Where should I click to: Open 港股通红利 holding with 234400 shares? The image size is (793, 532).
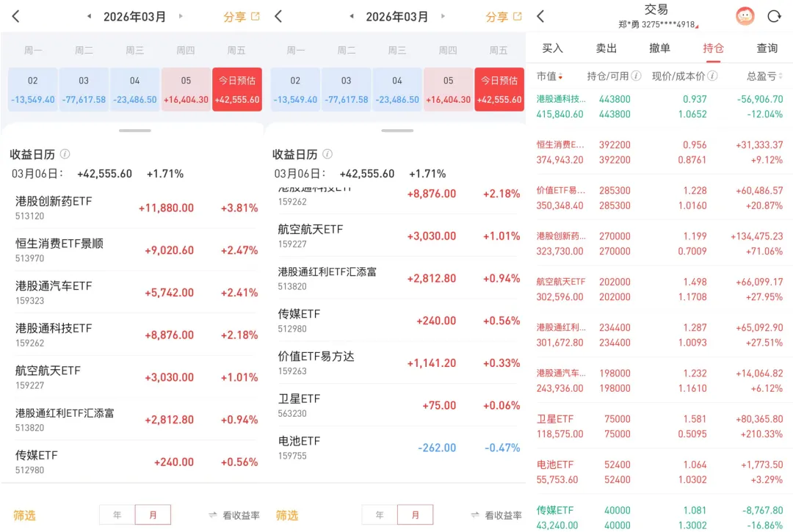pyautogui.click(x=659, y=335)
